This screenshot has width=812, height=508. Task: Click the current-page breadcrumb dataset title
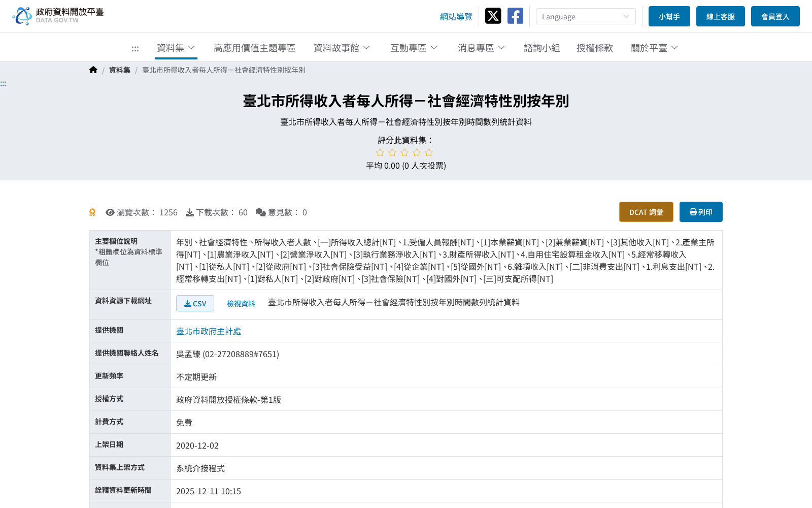click(224, 70)
